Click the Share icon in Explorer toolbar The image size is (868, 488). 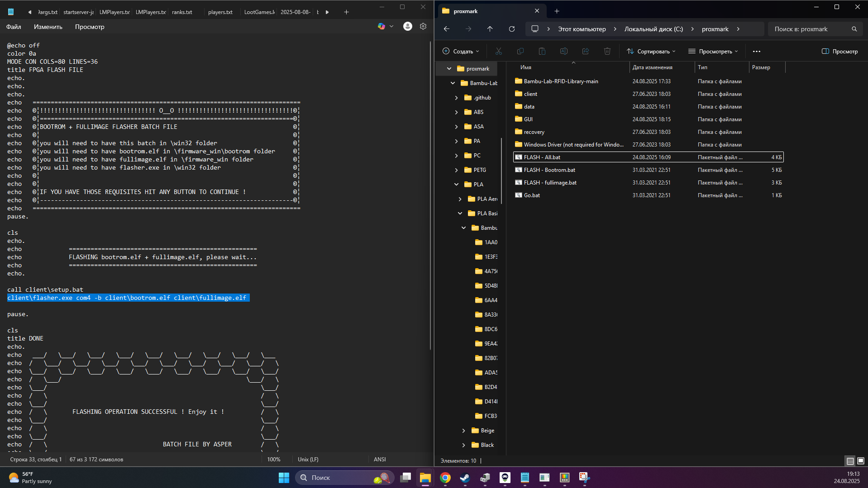coord(585,51)
